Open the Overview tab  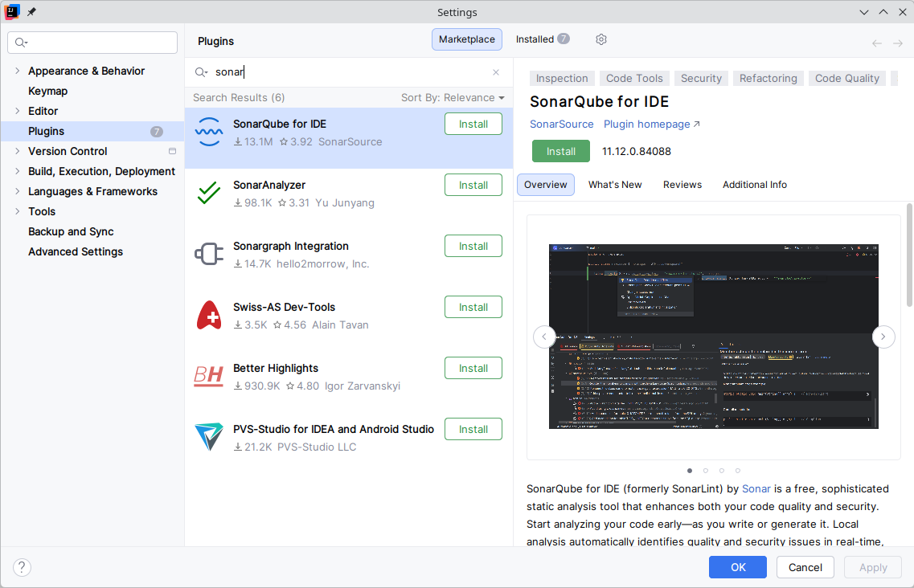coord(546,185)
